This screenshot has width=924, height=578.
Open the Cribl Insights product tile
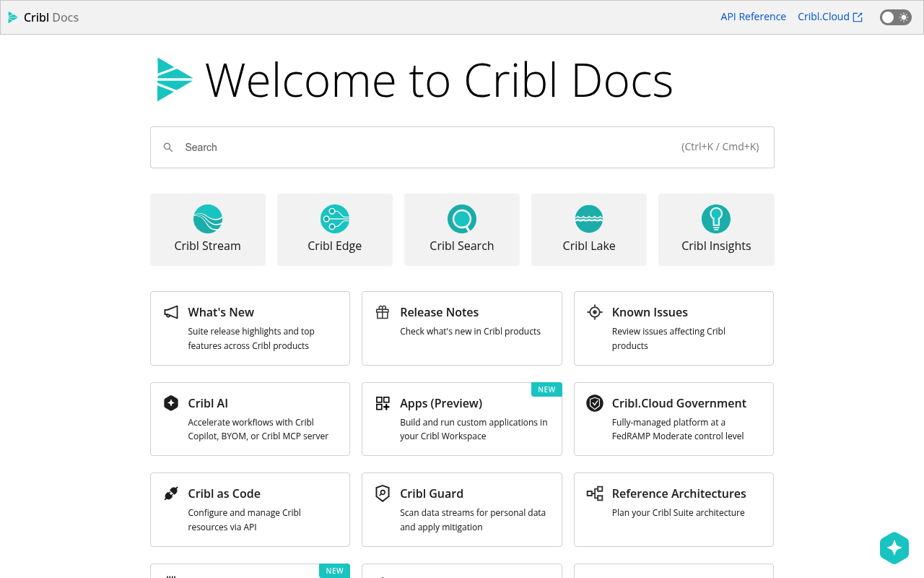(716, 230)
